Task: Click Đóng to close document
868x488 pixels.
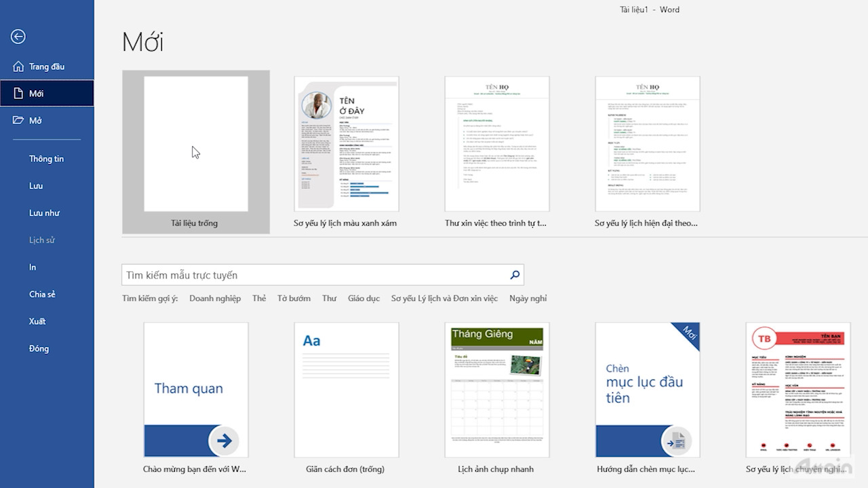Action: pos(39,348)
